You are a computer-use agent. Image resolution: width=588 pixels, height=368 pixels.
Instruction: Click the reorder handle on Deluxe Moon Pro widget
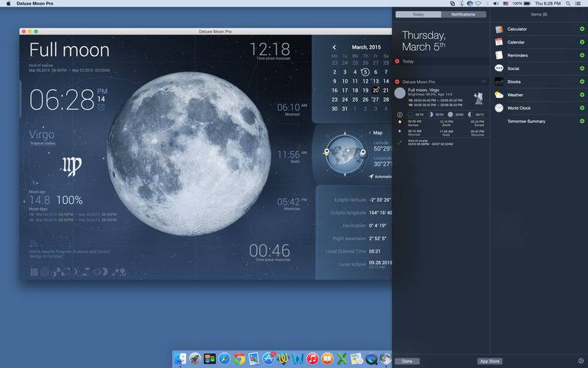tap(484, 82)
